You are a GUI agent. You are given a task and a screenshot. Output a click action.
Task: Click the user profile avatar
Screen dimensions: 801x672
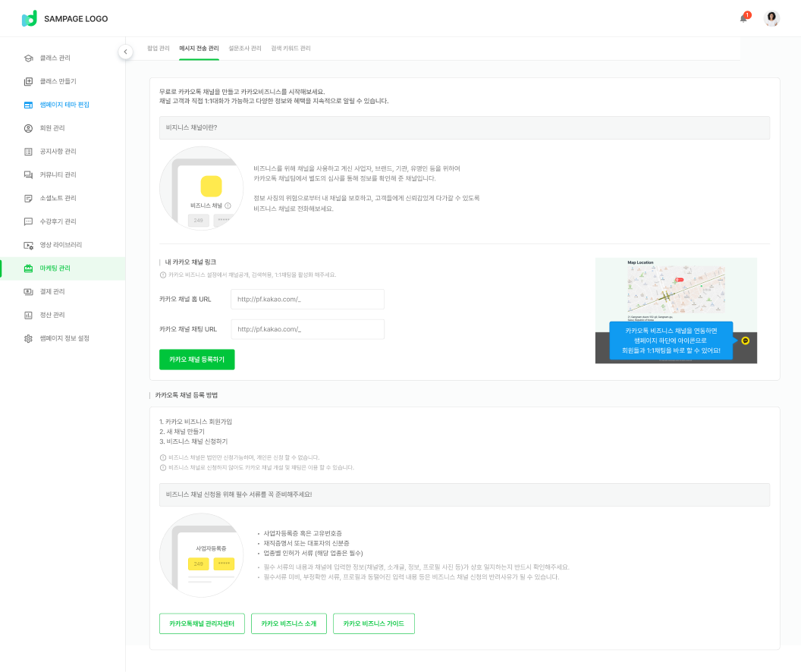[771, 18]
